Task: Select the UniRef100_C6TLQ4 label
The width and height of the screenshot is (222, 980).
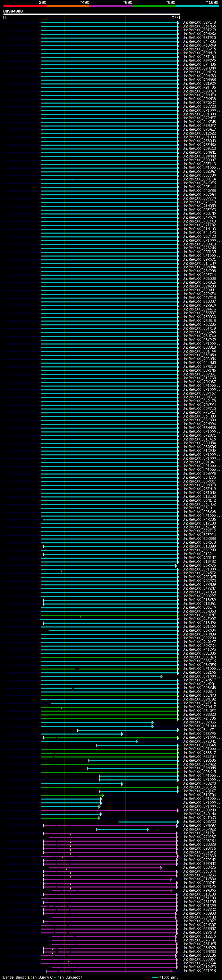Action: click(199, 57)
